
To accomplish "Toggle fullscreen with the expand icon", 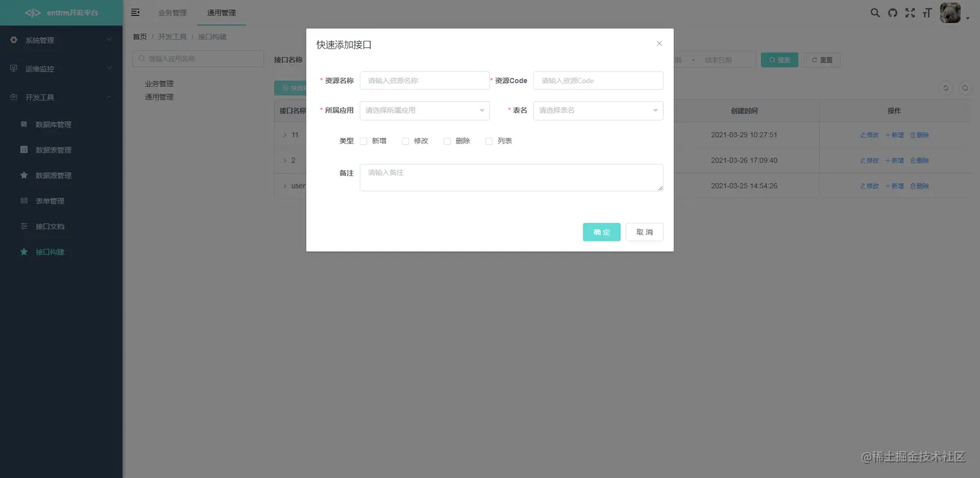I will click(x=910, y=12).
